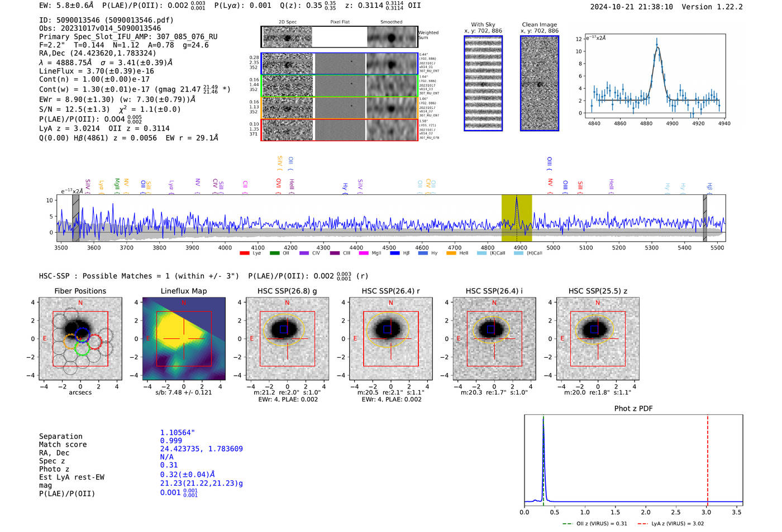
Task: Click the OII z (VIRUS) legend entry
Action: coord(594,524)
